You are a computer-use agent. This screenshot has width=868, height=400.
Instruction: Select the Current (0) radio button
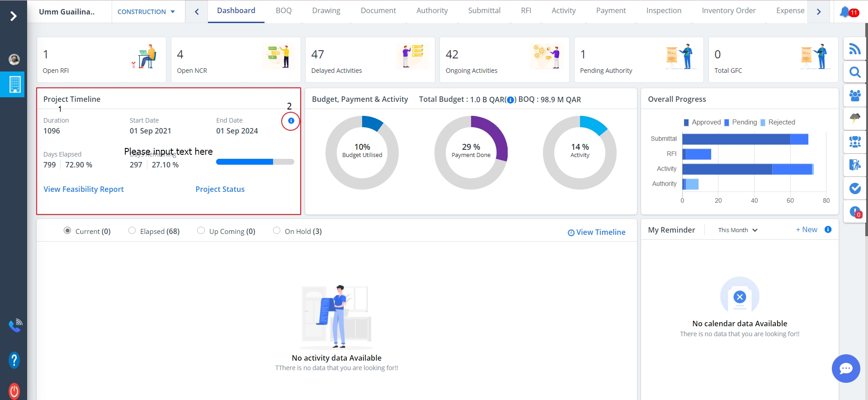67,231
